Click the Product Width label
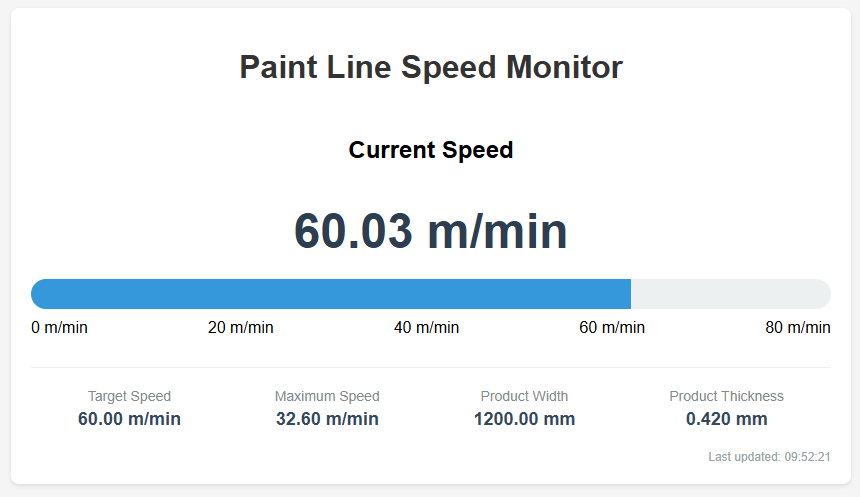 (524, 396)
